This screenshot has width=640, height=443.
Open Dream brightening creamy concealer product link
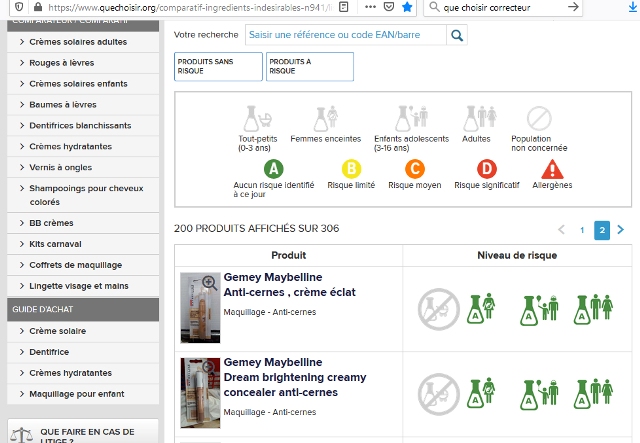[x=295, y=377]
